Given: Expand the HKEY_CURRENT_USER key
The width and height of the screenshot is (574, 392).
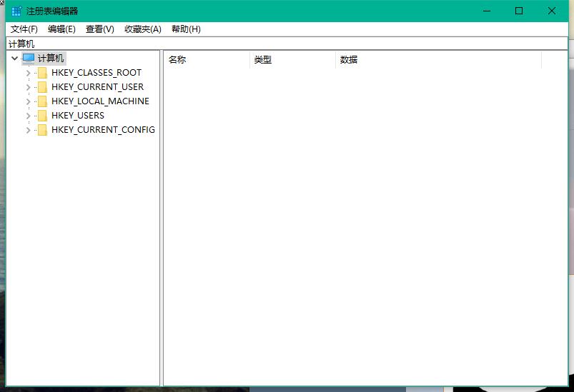Looking at the screenshot, I should [28, 87].
